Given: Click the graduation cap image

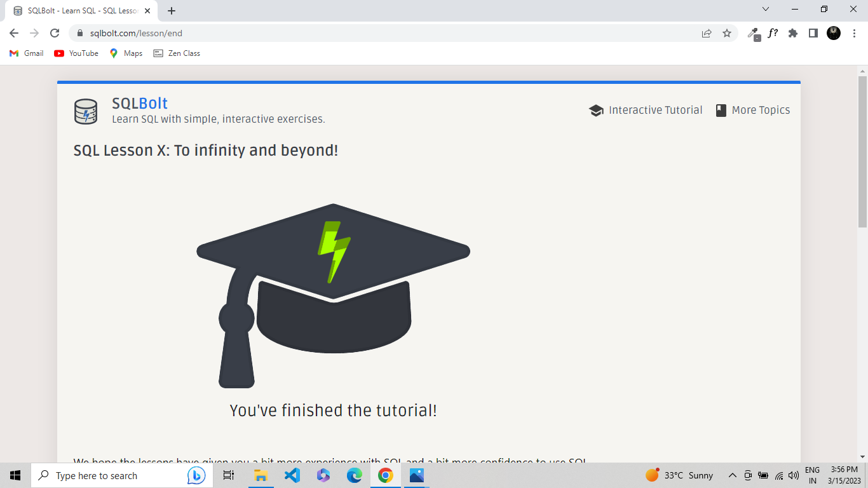Looking at the screenshot, I should tap(333, 295).
